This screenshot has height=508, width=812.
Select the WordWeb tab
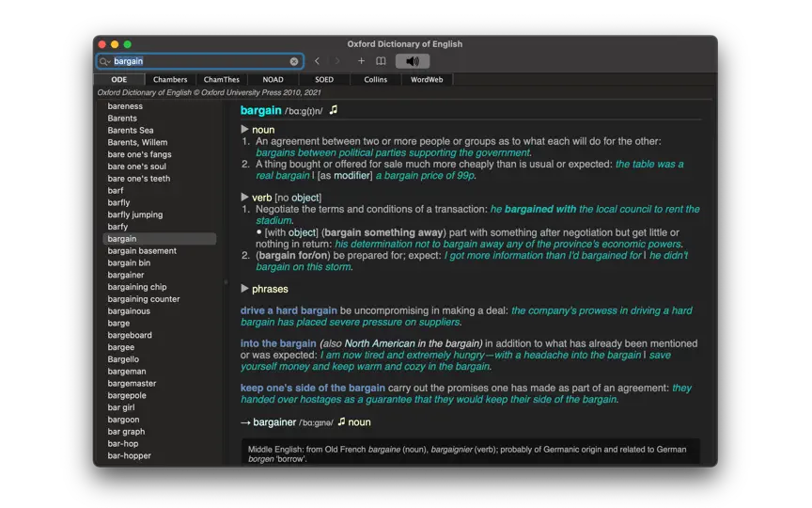click(x=427, y=79)
